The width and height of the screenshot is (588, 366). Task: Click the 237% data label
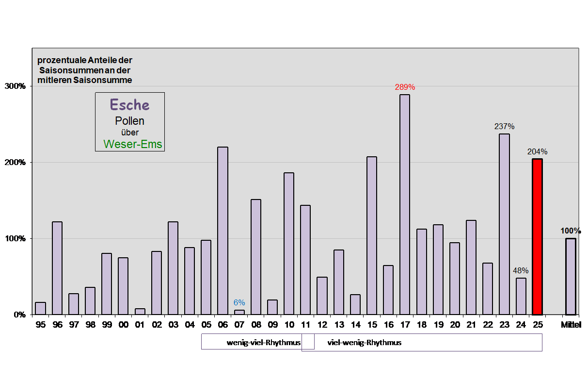[504, 126]
